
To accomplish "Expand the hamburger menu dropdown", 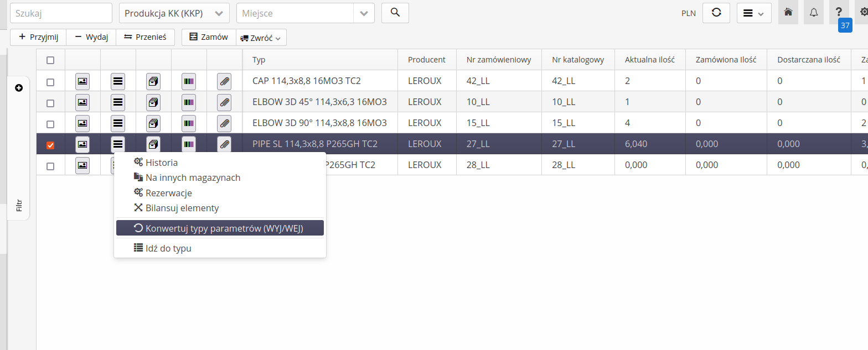I will tap(753, 13).
